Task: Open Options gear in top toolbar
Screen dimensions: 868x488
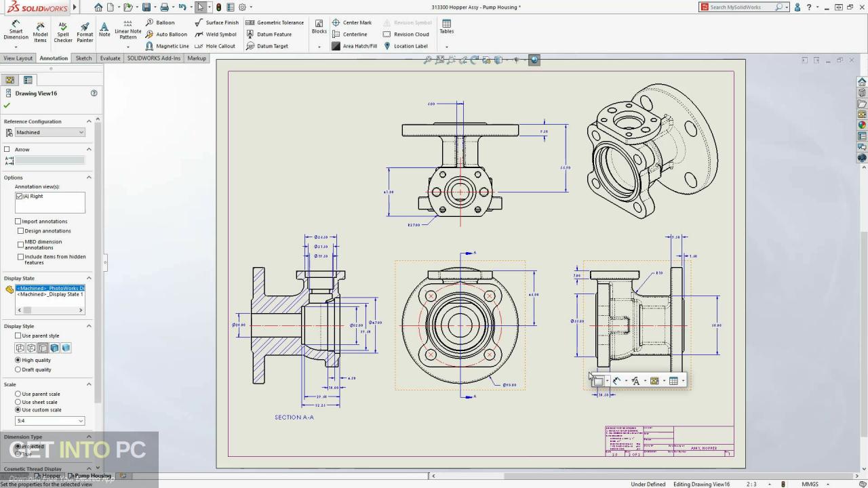Action: 242,7
